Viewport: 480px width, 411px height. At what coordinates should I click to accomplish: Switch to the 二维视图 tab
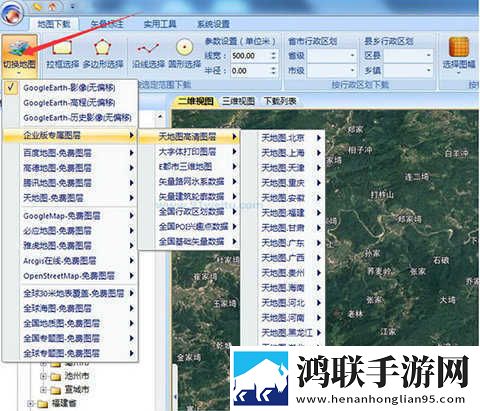(x=195, y=101)
